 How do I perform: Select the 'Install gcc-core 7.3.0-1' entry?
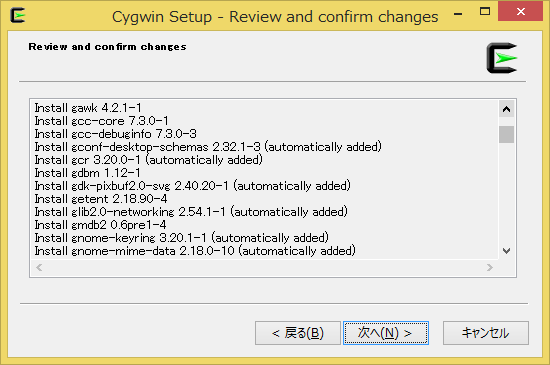(x=101, y=121)
